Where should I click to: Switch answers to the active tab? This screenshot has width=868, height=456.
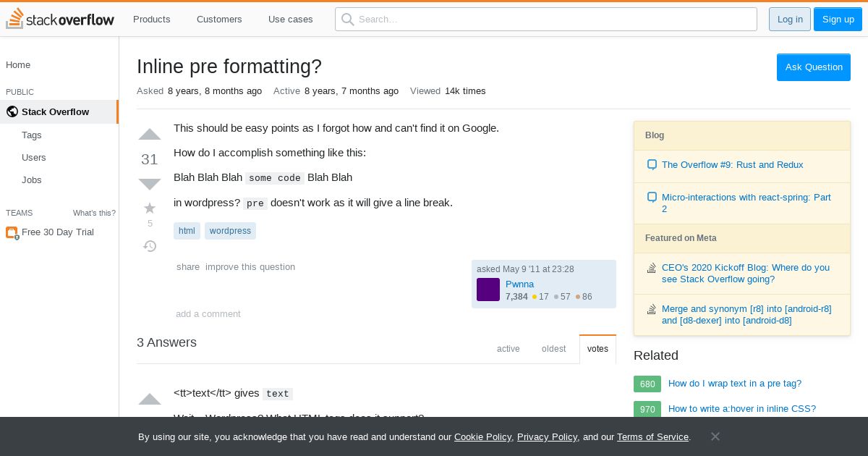pyautogui.click(x=508, y=349)
